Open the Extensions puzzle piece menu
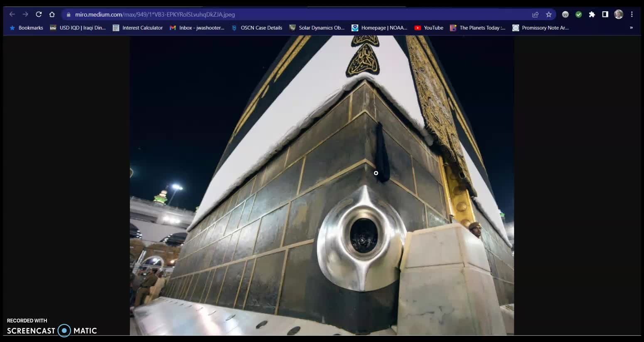Screen dimensions: 644x342 click(x=592, y=15)
